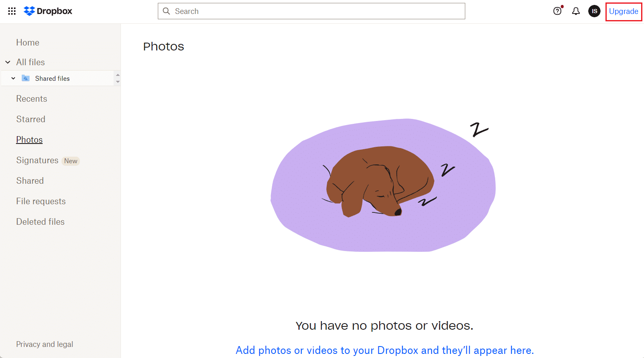Open Privacy and legal link
This screenshot has width=644, height=358.
pyautogui.click(x=45, y=344)
